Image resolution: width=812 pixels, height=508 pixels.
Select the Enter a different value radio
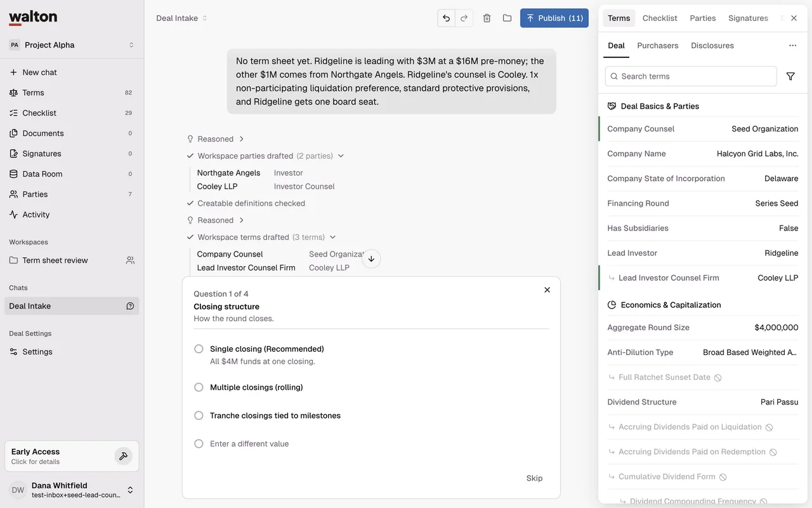(199, 444)
